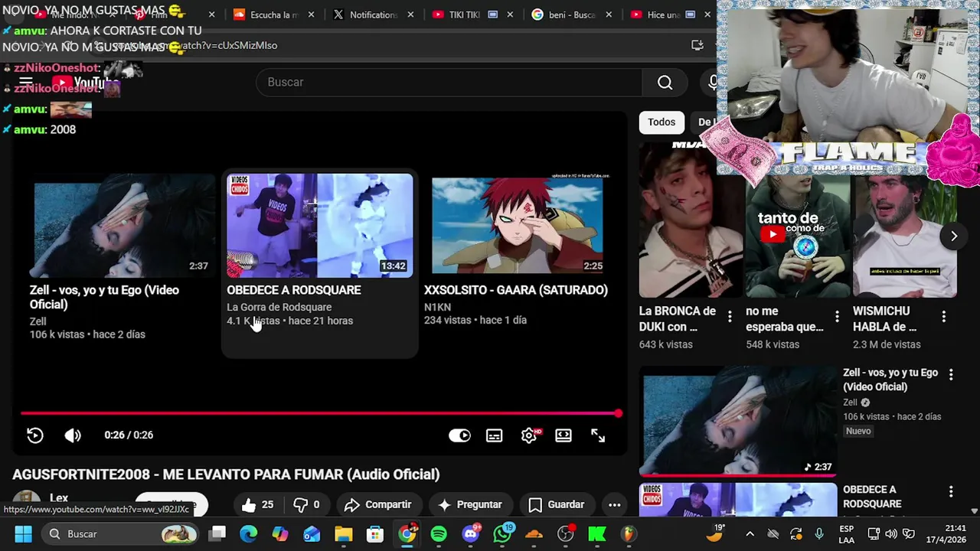The height and width of the screenshot is (551, 980).
Task: Open the Zell endscreen video thumbnail
Action: (x=122, y=226)
